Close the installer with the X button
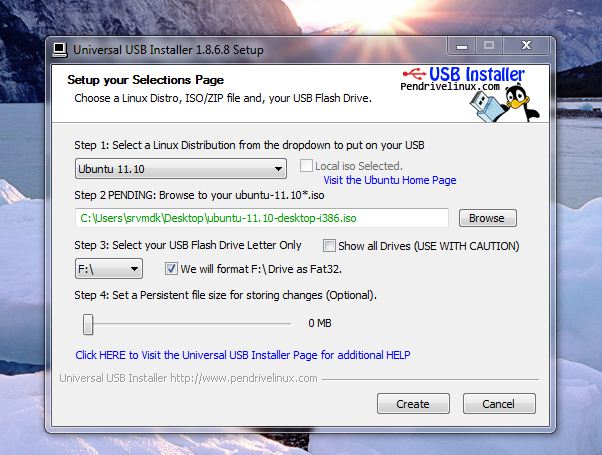The width and height of the screenshot is (602, 455). coord(526,46)
